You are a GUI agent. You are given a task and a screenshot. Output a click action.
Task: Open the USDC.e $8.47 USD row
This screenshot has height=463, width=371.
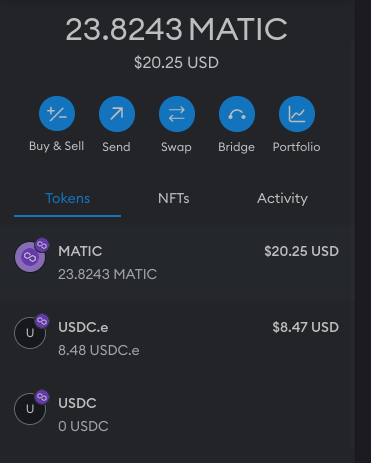[177, 339]
